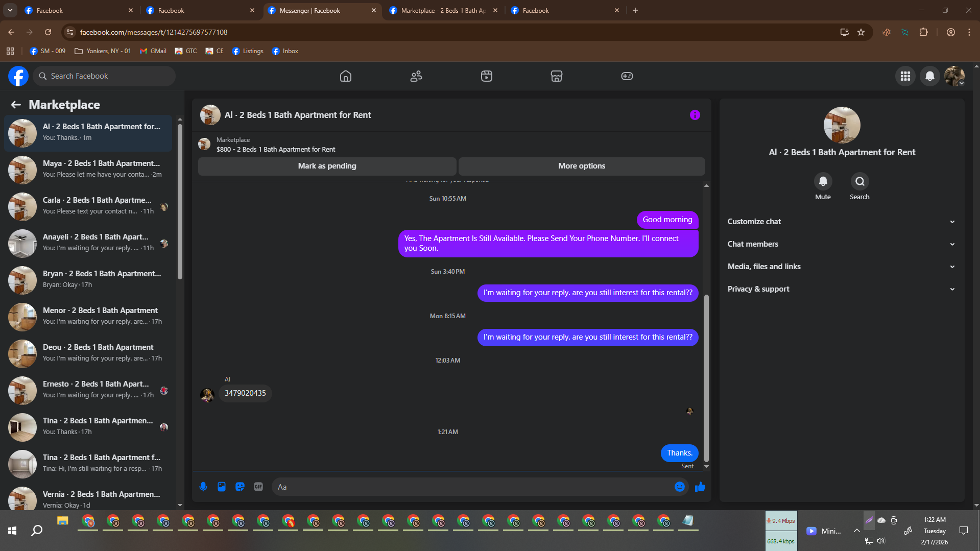The height and width of the screenshot is (551, 980).
Task: Click the Mark as pending button
Action: coord(327,166)
